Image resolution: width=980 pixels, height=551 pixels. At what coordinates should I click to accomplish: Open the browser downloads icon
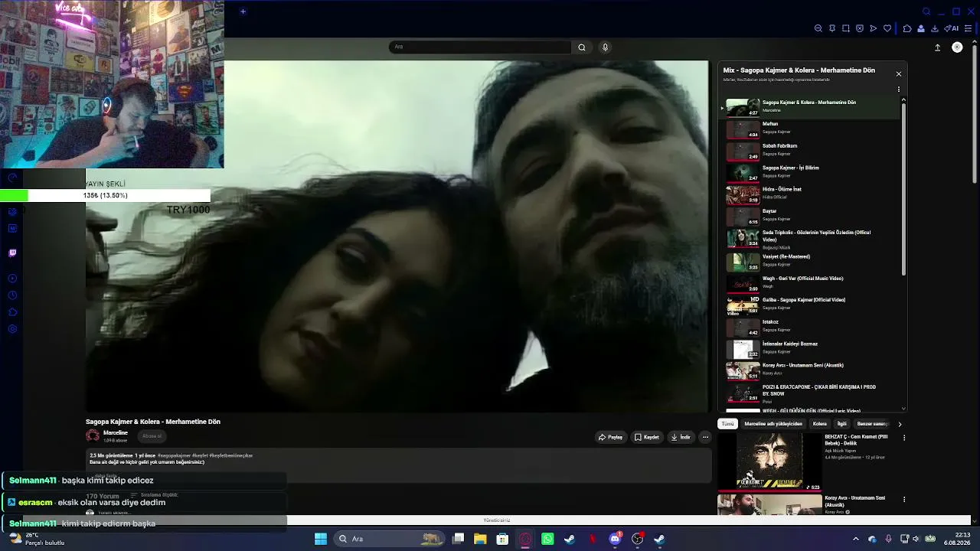pos(935,28)
